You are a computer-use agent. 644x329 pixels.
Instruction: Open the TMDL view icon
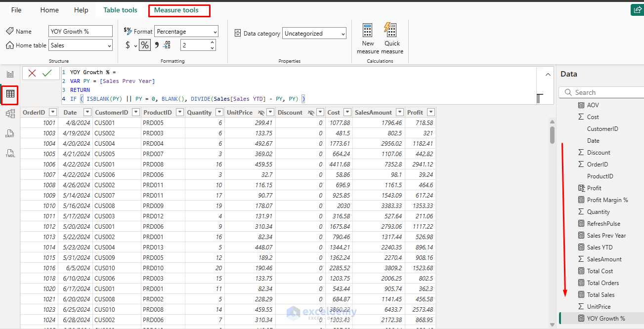(x=10, y=153)
